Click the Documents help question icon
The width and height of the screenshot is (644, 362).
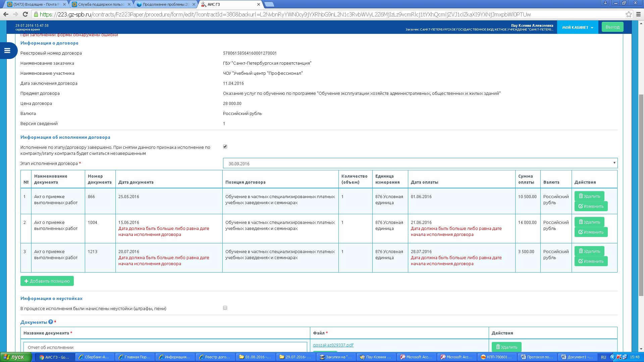51,322
